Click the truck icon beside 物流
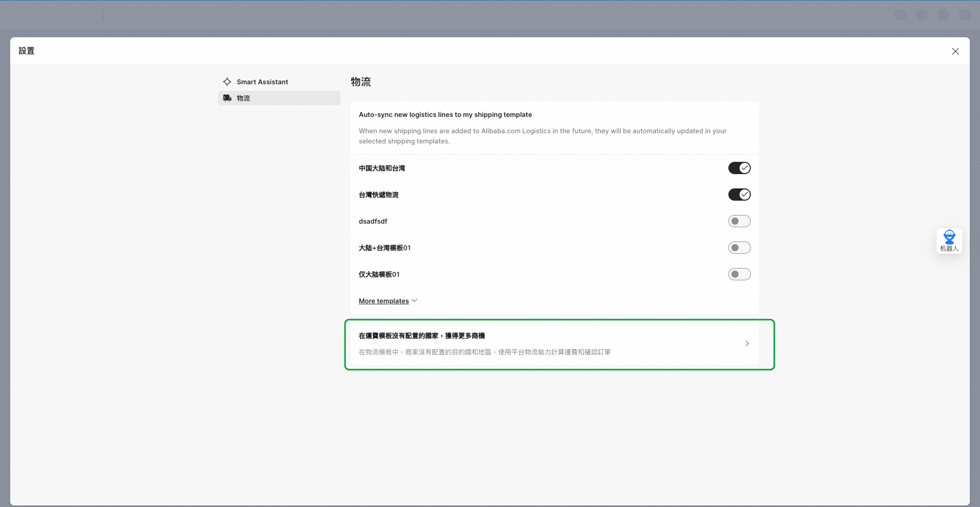This screenshot has width=980, height=507. click(227, 98)
